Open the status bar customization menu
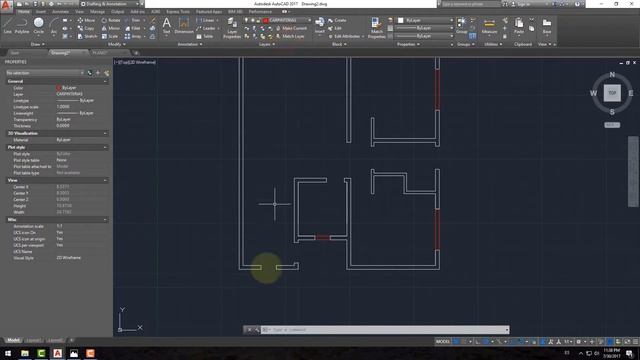 click(x=635, y=341)
